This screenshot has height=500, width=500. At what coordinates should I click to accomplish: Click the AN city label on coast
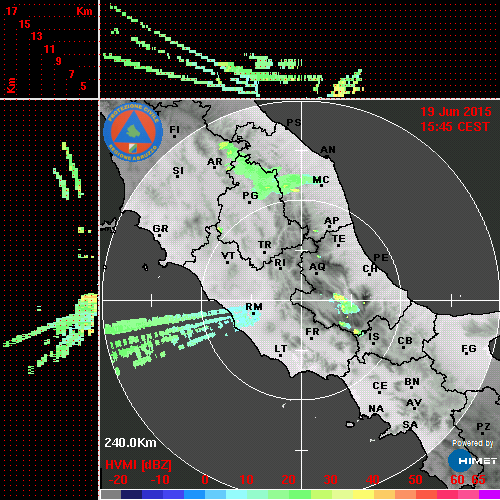(328, 150)
